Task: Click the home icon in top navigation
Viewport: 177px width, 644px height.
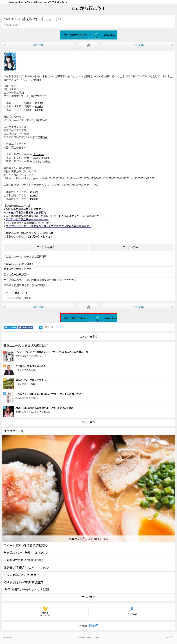Action: [88, 45]
